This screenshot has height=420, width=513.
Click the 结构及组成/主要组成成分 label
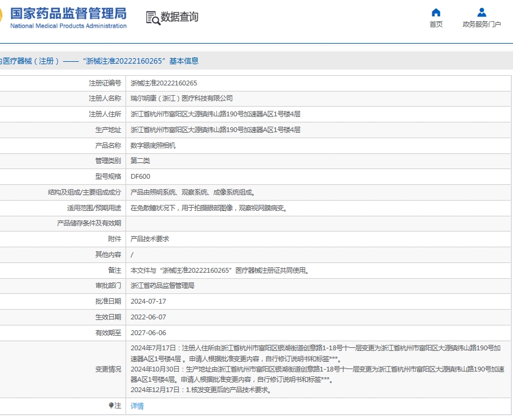pyautogui.click(x=84, y=192)
